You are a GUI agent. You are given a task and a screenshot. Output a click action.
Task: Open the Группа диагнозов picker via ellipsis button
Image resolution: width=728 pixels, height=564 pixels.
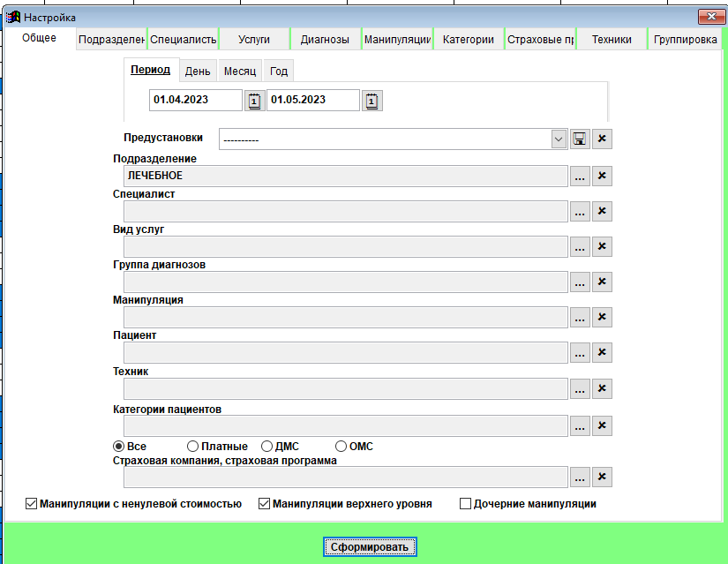coord(580,282)
